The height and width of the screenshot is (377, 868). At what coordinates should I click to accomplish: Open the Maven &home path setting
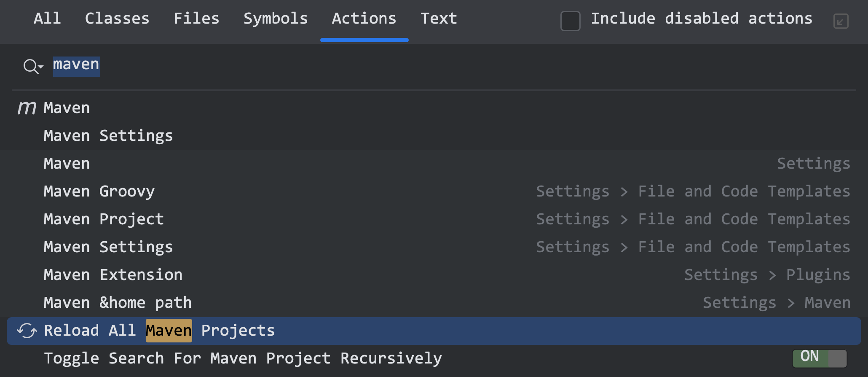point(434,303)
